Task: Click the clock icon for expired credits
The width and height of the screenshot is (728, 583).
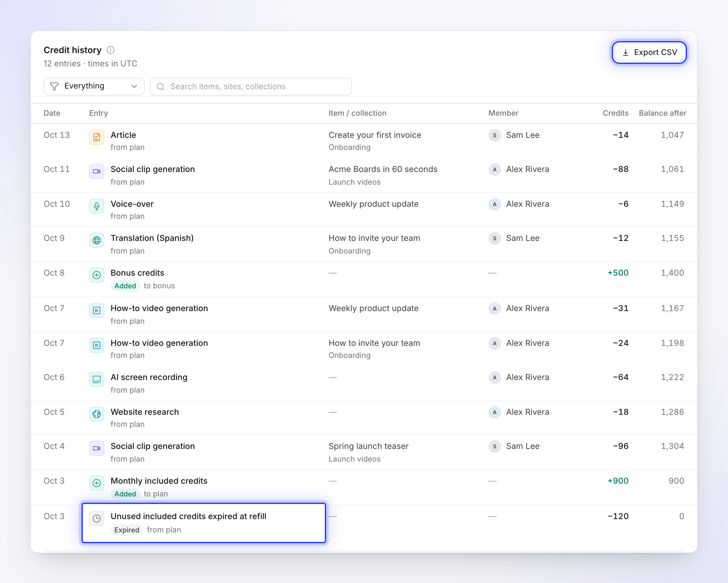Action: click(x=97, y=519)
